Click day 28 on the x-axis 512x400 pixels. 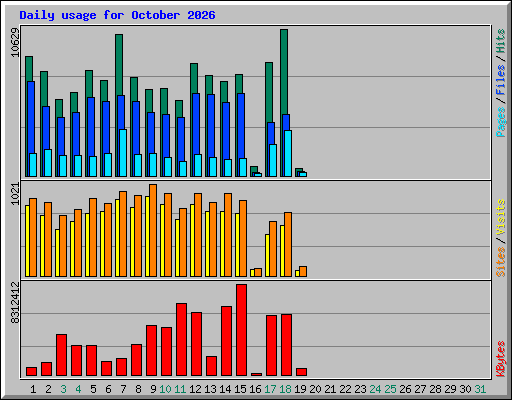(x=435, y=389)
